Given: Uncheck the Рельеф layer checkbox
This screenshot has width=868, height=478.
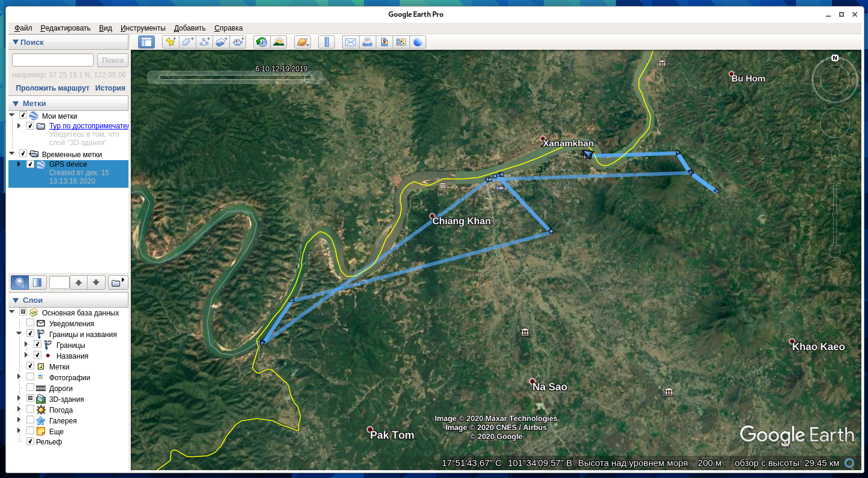Looking at the screenshot, I should point(30,442).
